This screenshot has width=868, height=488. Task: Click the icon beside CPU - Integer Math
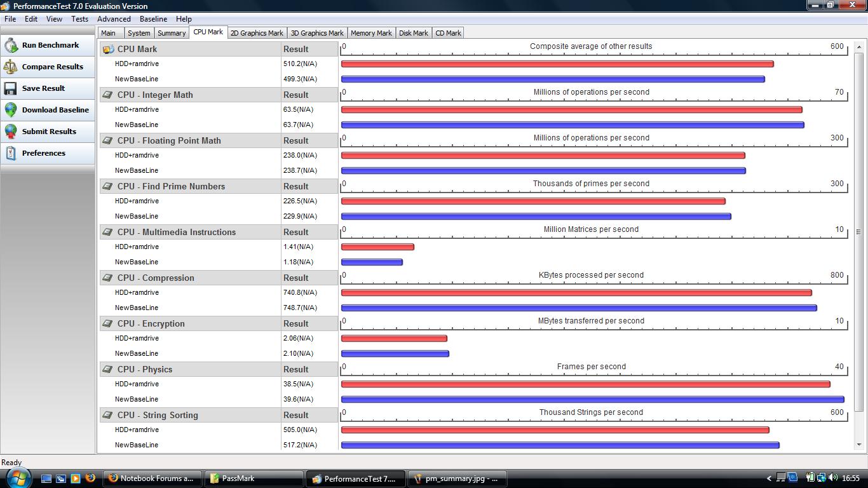click(108, 95)
